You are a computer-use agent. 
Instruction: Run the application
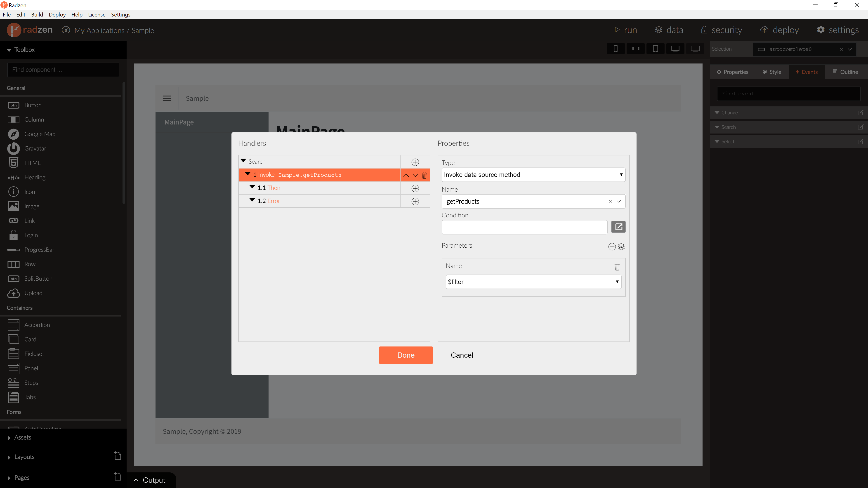[x=625, y=30]
